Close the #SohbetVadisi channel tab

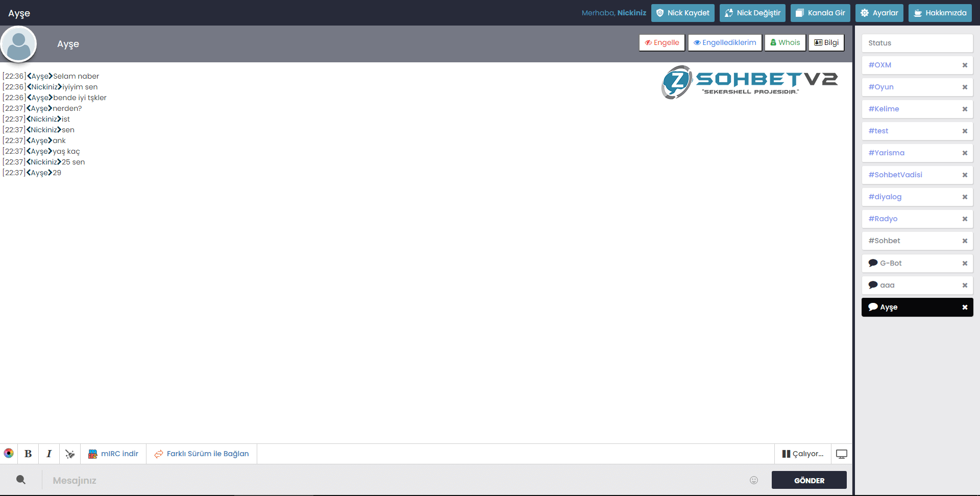pyautogui.click(x=965, y=175)
